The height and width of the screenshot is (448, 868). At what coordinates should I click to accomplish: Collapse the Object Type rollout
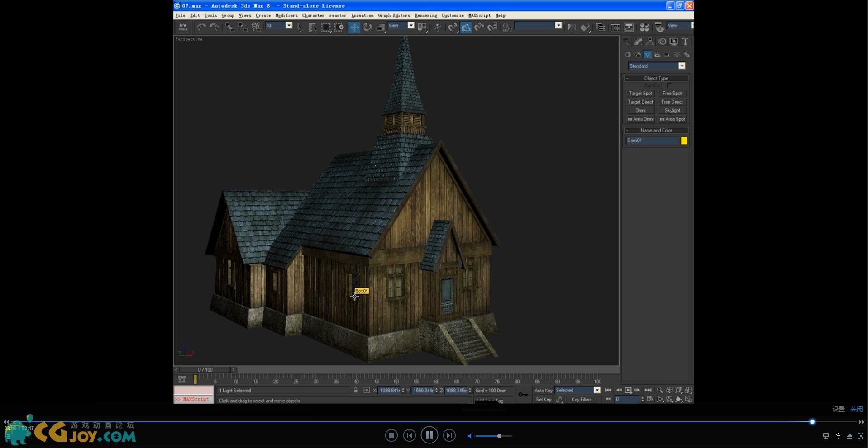coord(656,78)
